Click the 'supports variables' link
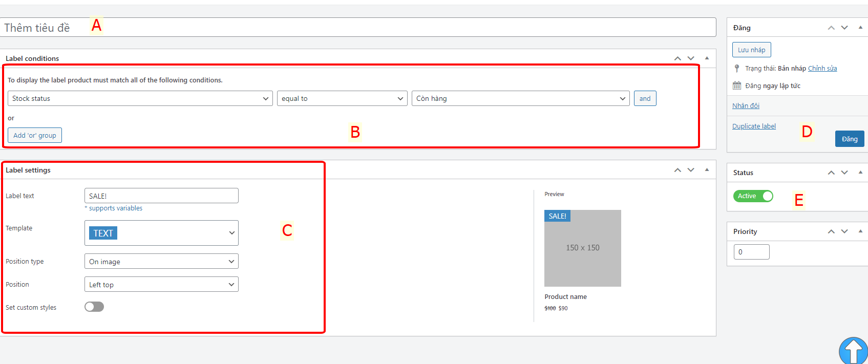 tap(116, 208)
